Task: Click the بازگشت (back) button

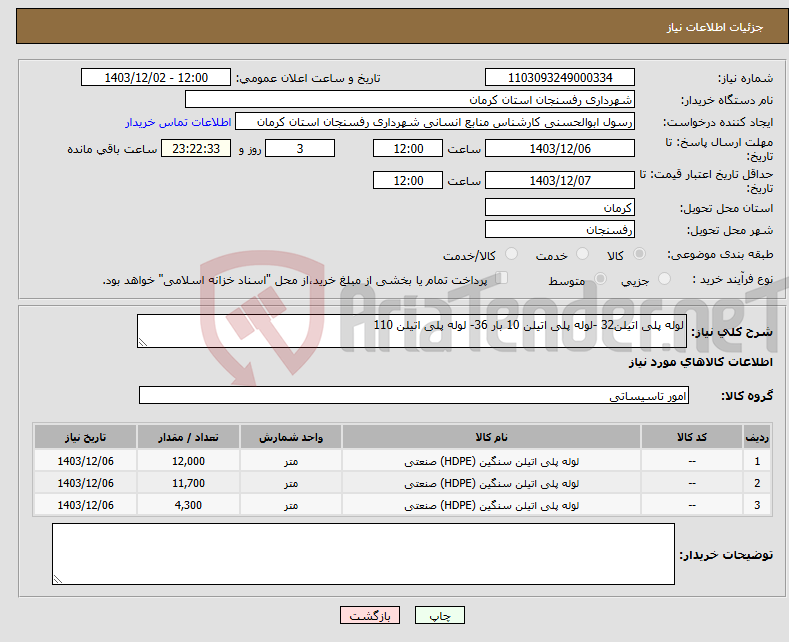Action: [x=370, y=615]
